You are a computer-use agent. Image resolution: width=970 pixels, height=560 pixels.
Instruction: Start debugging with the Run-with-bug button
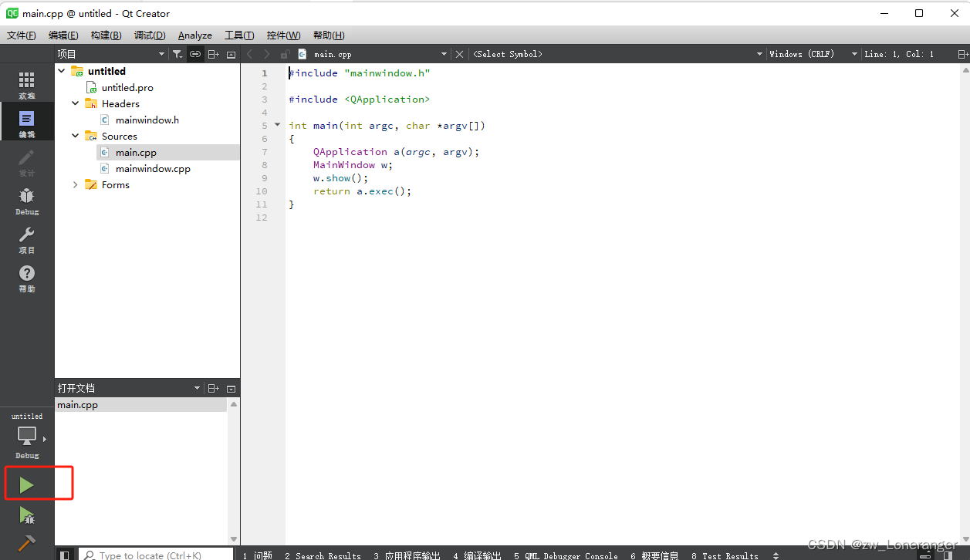tap(27, 514)
